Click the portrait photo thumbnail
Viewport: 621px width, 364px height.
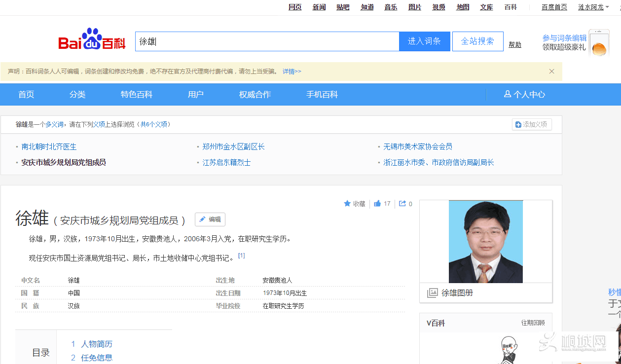point(485,242)
